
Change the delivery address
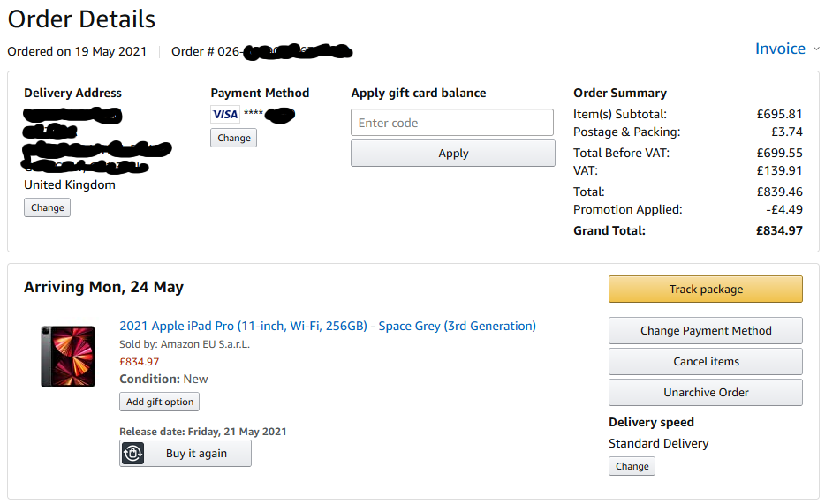(x=47, y=207)
